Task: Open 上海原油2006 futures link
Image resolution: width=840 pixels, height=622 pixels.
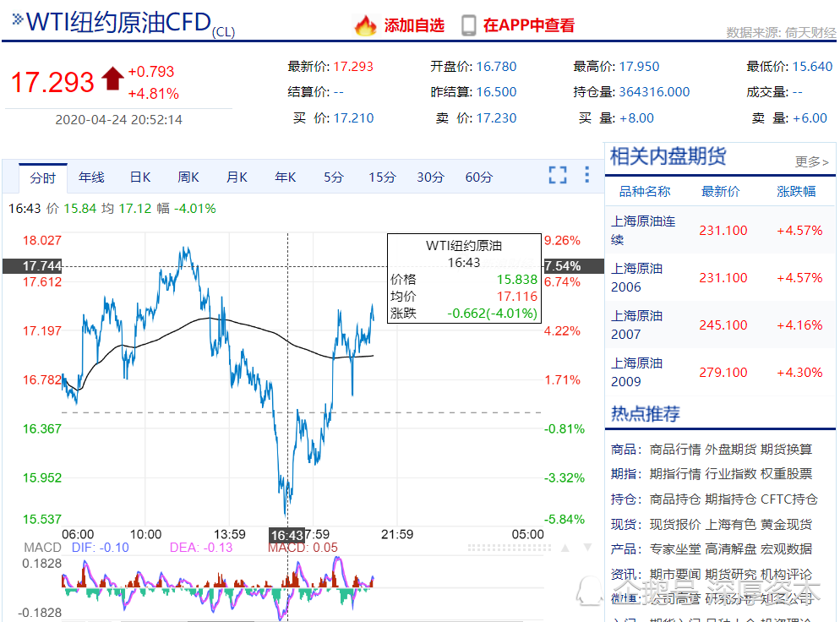Action: coord(637,277)
